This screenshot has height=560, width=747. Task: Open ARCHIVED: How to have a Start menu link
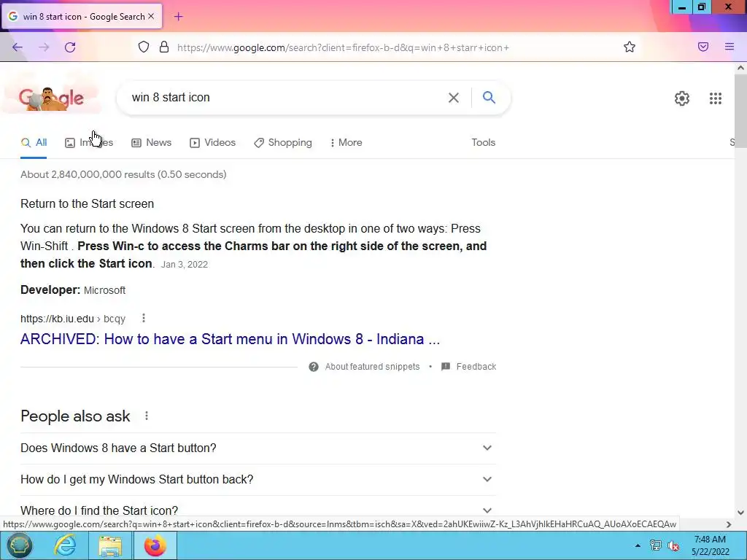230,339
